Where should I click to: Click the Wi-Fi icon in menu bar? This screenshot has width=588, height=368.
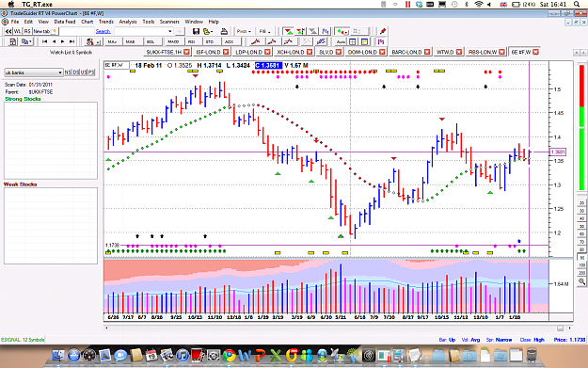pyautogui.click(x=479, y=4)
